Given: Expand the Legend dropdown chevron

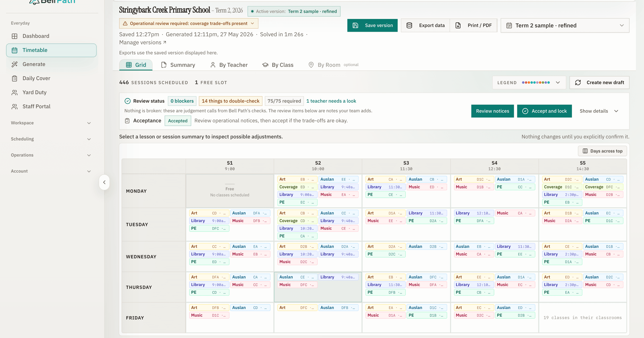Looking at the screenshot, I should (558, 83).
